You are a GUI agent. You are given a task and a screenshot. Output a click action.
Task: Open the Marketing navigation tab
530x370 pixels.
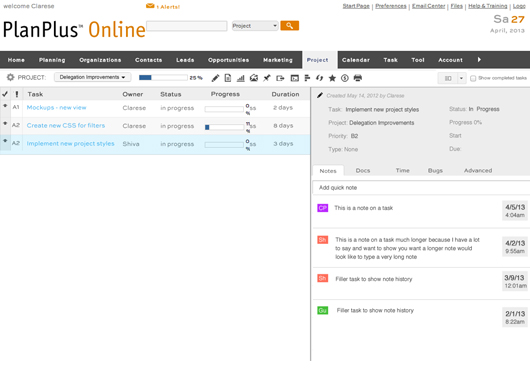pos(278,60)
